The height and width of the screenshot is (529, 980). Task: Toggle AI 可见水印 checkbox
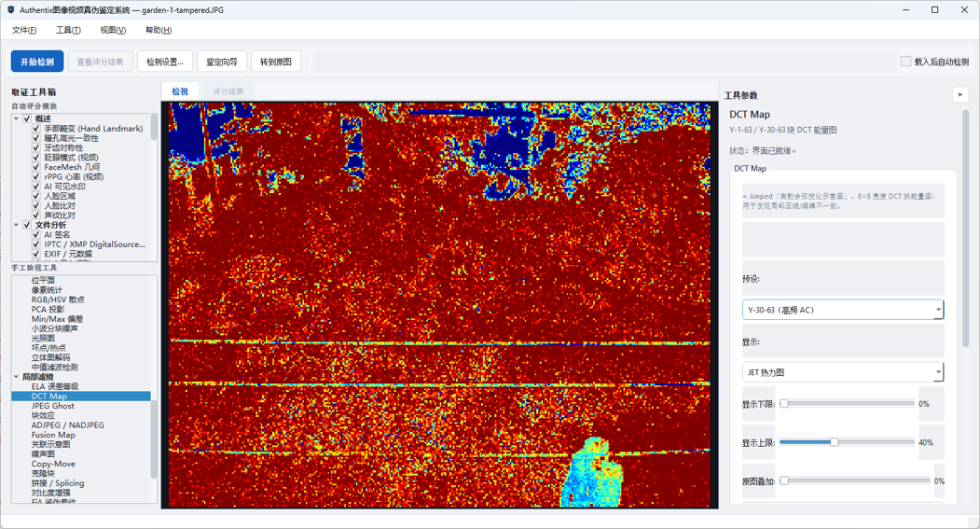pos(36,187)
